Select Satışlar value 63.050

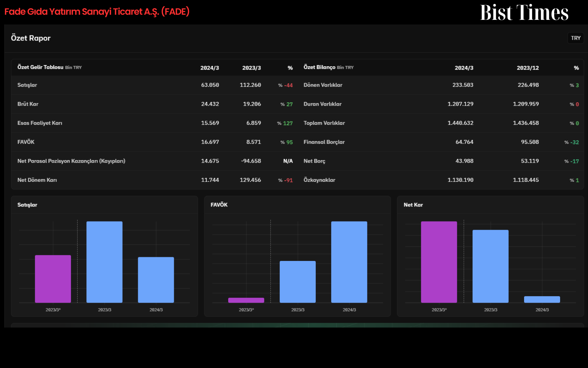(x=210, y=85)
